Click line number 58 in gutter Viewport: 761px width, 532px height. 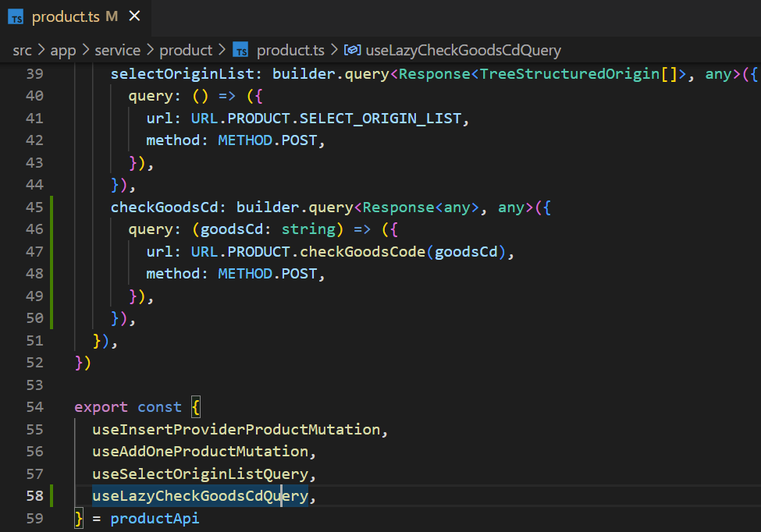click(34, 496)
